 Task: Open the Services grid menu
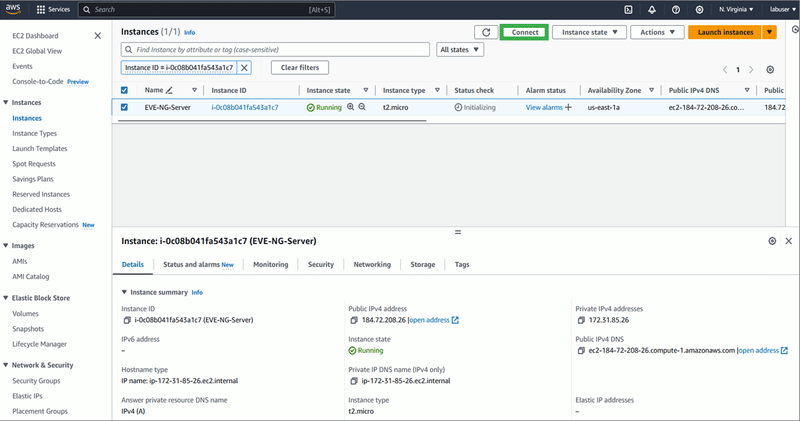click(x=53, y=9)
